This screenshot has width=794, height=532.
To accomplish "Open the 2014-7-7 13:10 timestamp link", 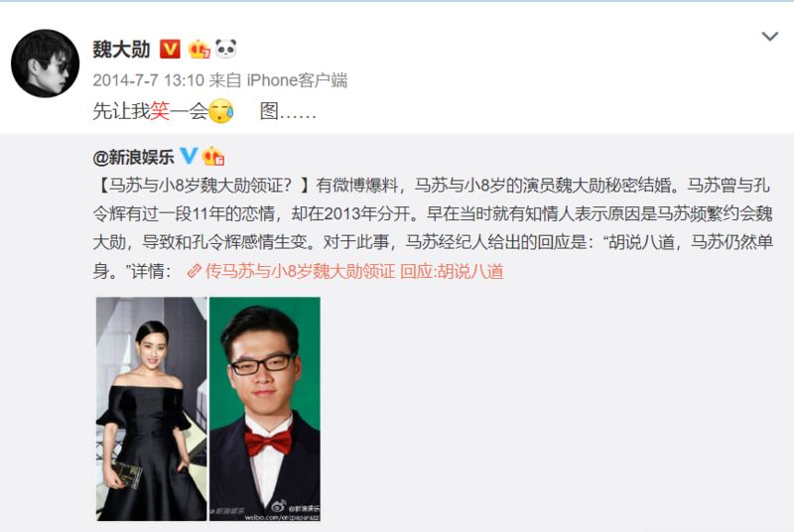I will (x=148, y=80).
